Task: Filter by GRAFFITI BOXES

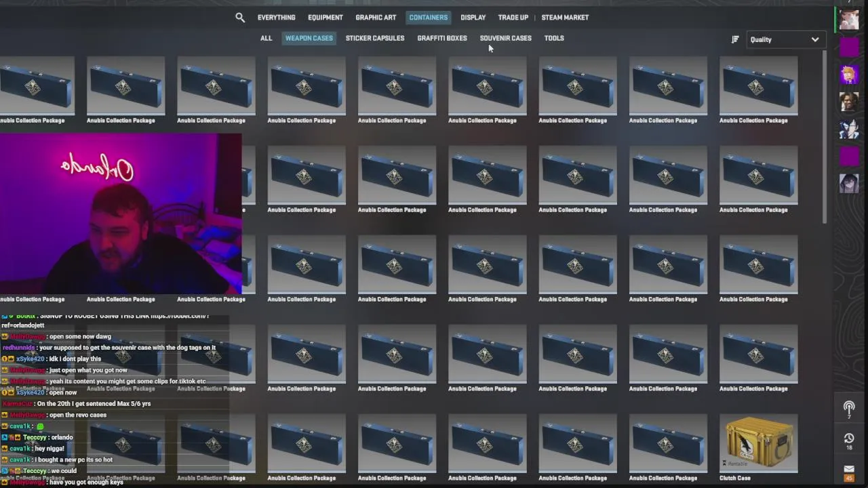Action: coord(442,38)
